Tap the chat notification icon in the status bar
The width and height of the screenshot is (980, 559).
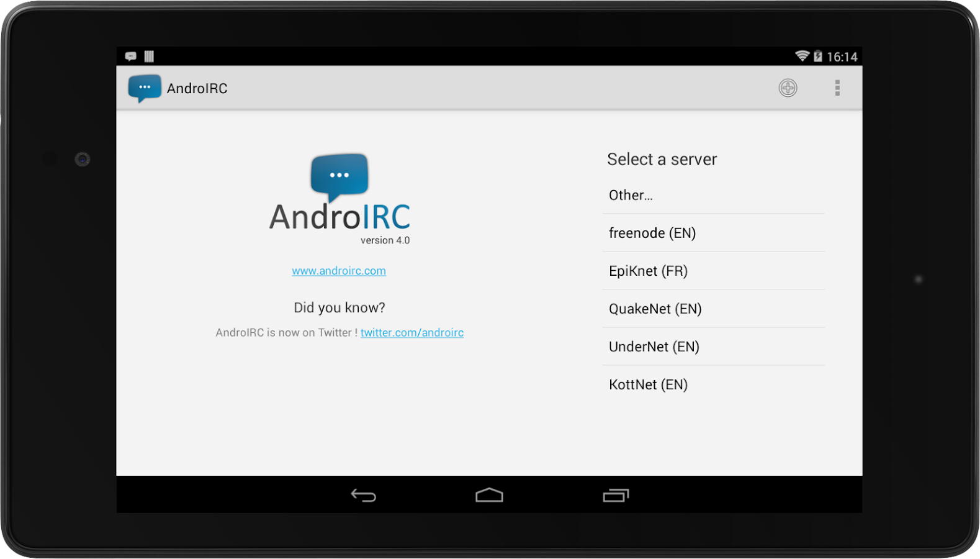(130, 57)
